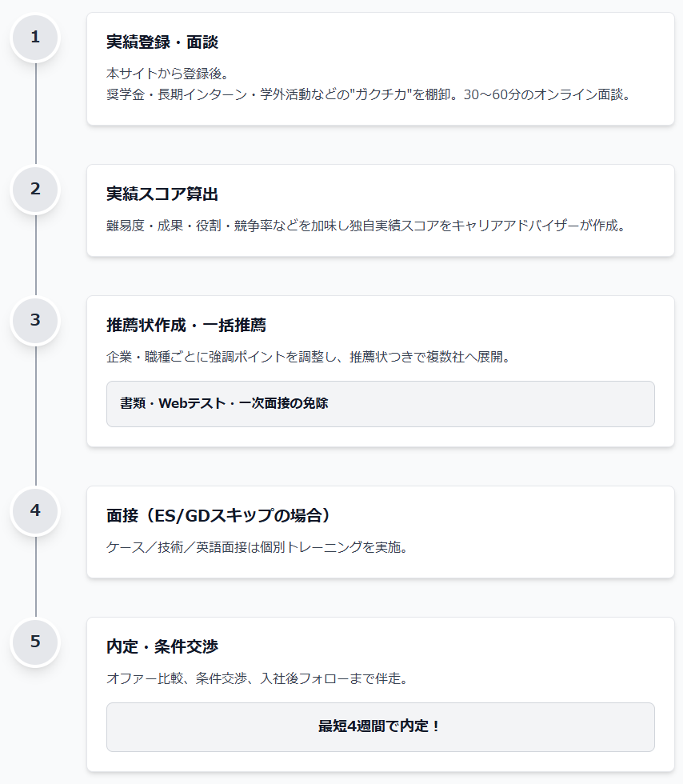Screen dimensions: 683x784
Task: Select the 内定・条件交渉 heading
Action: (x=162, y=646)
